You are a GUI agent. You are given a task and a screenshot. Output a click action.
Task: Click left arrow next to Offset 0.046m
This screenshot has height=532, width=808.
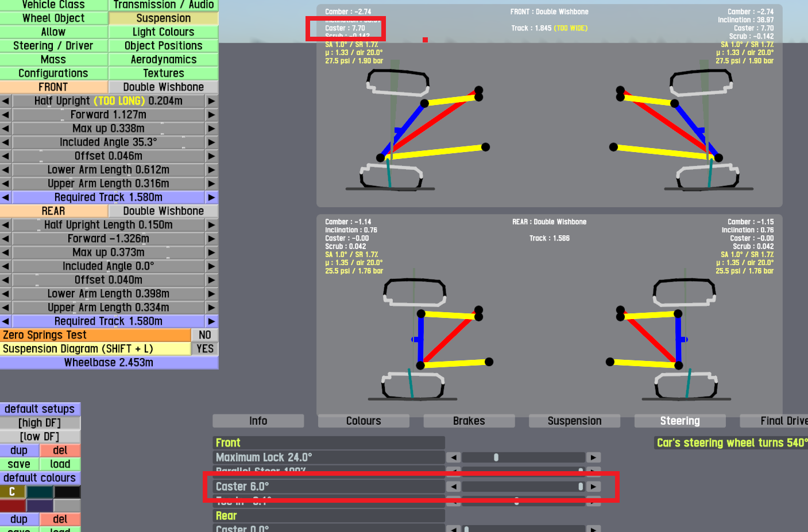click(6, 156)
